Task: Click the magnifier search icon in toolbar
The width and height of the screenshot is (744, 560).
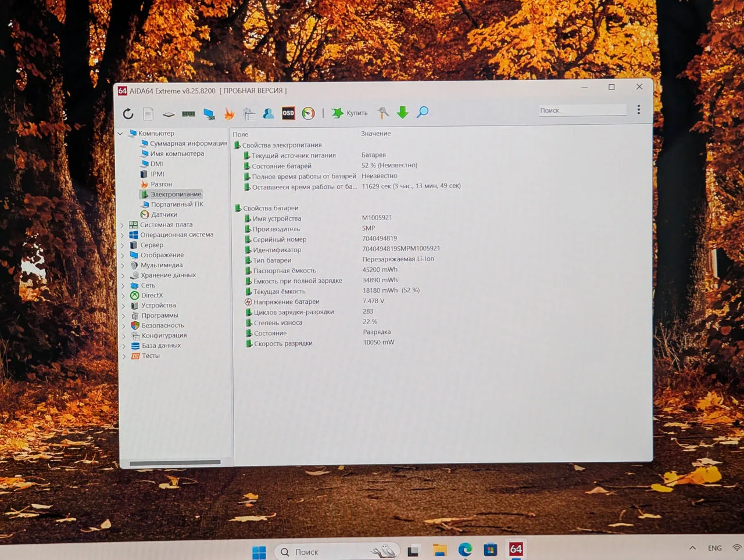Action: [x=423, y=112]
